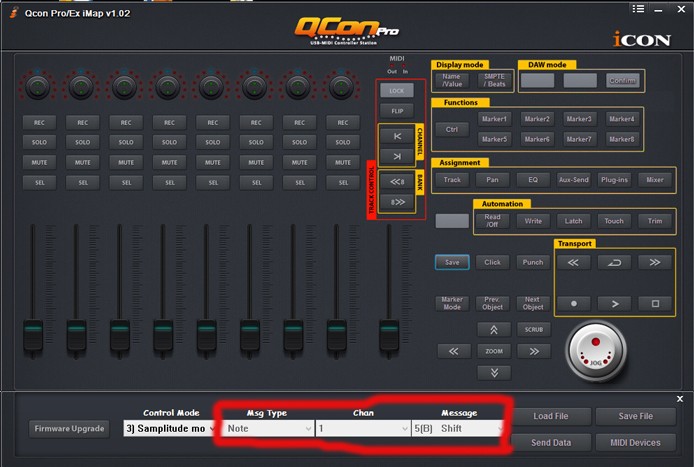Toggle the FLIP button
This screenshot has height=467, width=694.
[397, 111]
